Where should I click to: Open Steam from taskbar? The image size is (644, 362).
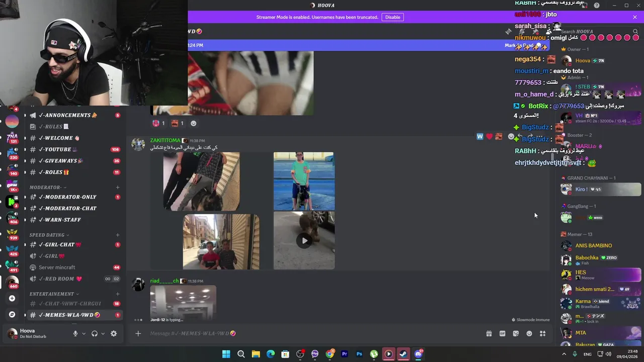coord(403,354)
